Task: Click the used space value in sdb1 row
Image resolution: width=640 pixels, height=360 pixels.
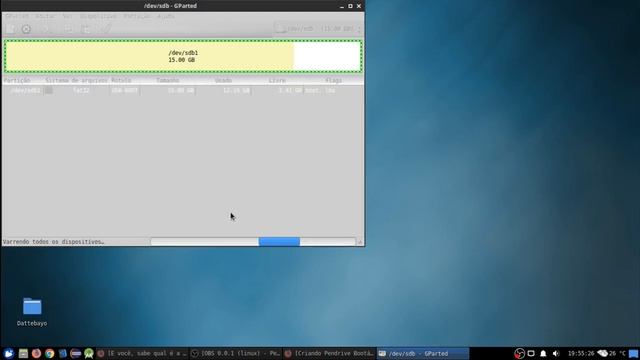Action: [236, 90]
